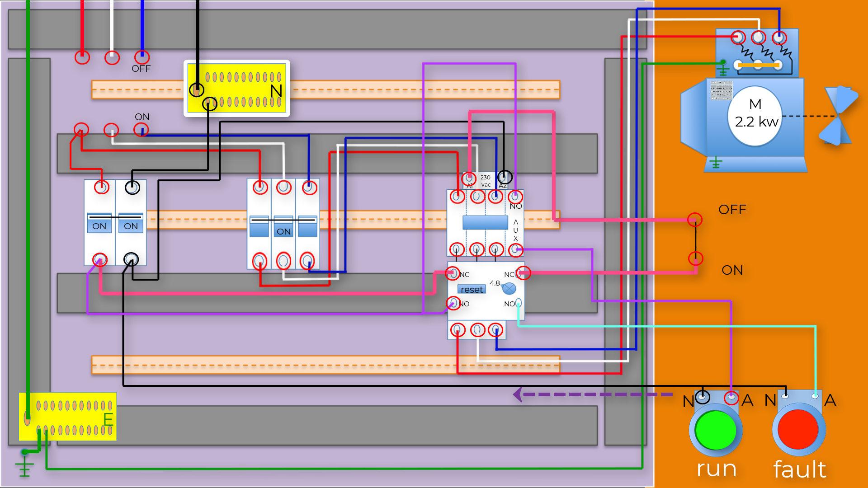This screenshot has height=488, width=868.
Task: Click the fault lamp A terminal
Action: 815,396
